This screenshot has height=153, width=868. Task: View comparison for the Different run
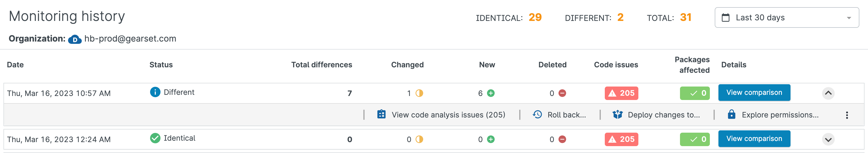754,93
